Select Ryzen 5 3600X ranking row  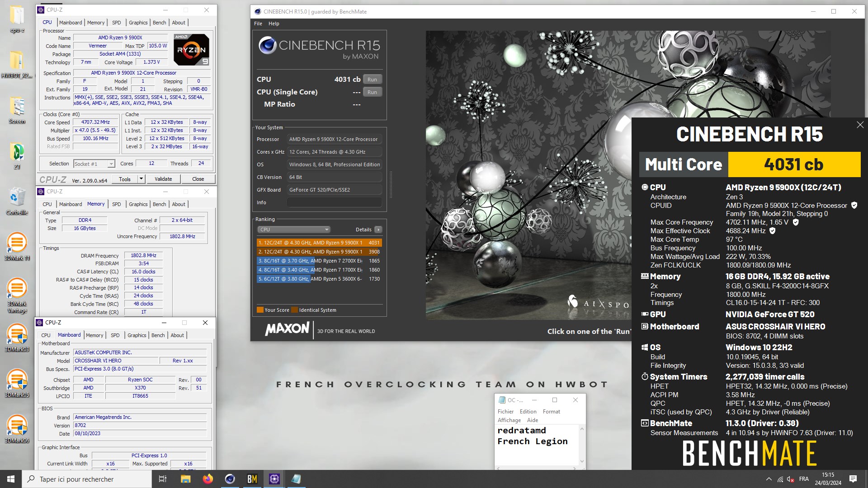pos(319,279)
